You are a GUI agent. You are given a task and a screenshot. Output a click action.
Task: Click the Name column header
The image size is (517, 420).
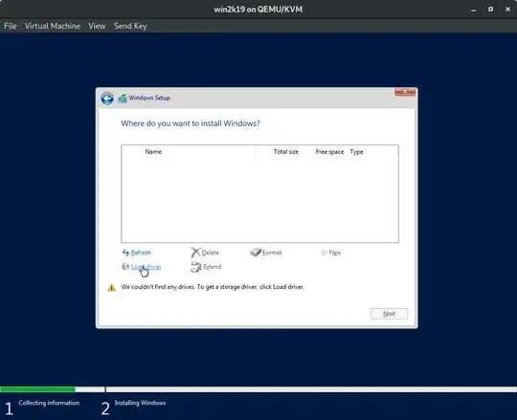click(153, 152)
